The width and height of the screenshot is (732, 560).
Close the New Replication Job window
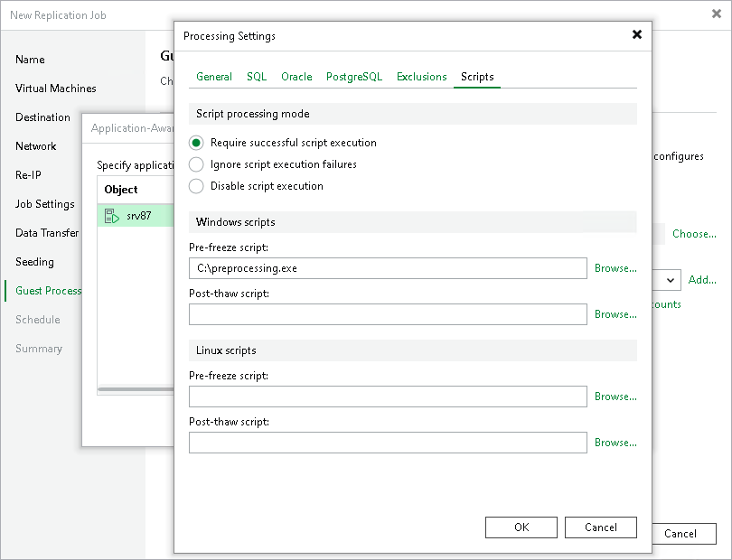[x=716, y=14]
